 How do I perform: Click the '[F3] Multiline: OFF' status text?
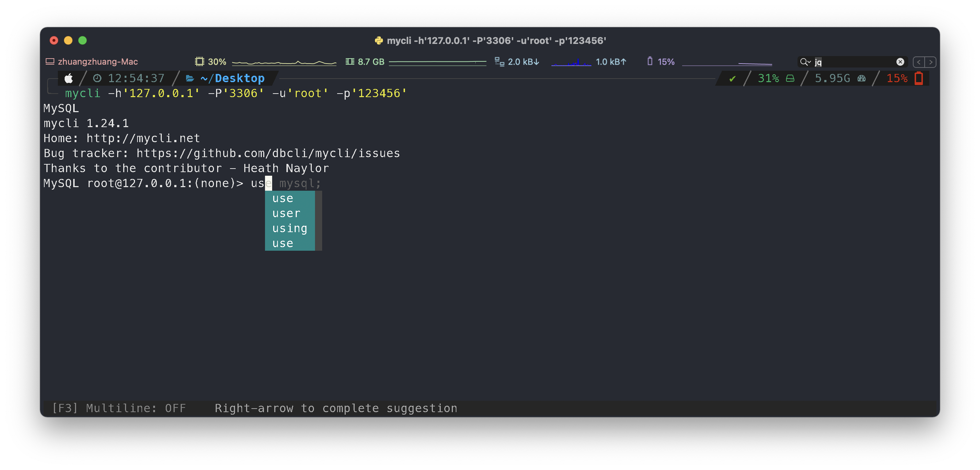[119, 408]
